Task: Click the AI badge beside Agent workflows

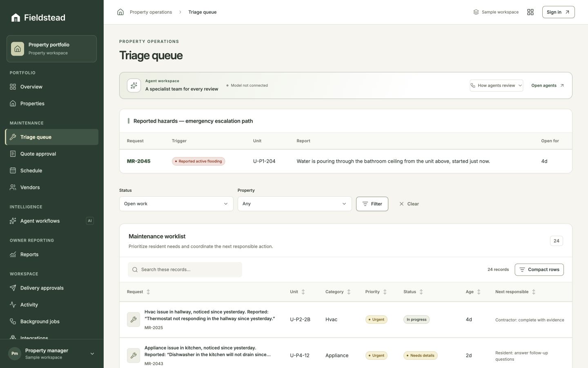Action: pyautogui.click(x=90, y=221)
